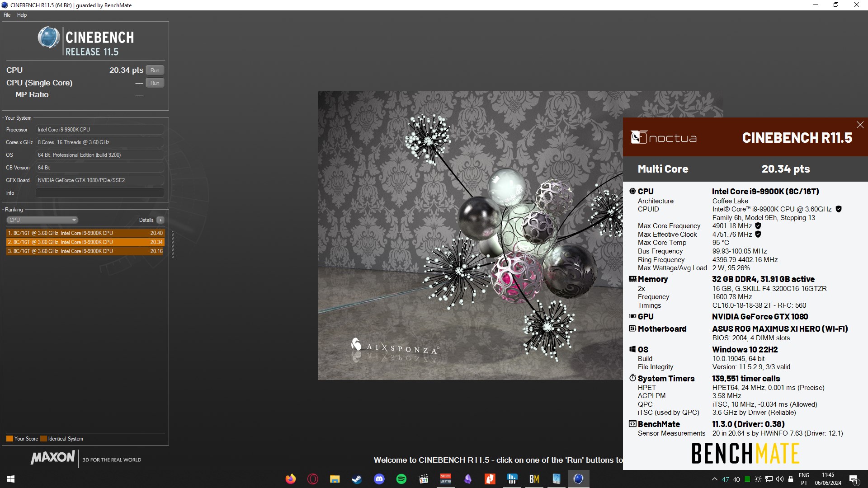The width and height of the screenshot is (868, 488).
Task: Run the CPU (Single Core) benchmark
Action: click(155, 83)
